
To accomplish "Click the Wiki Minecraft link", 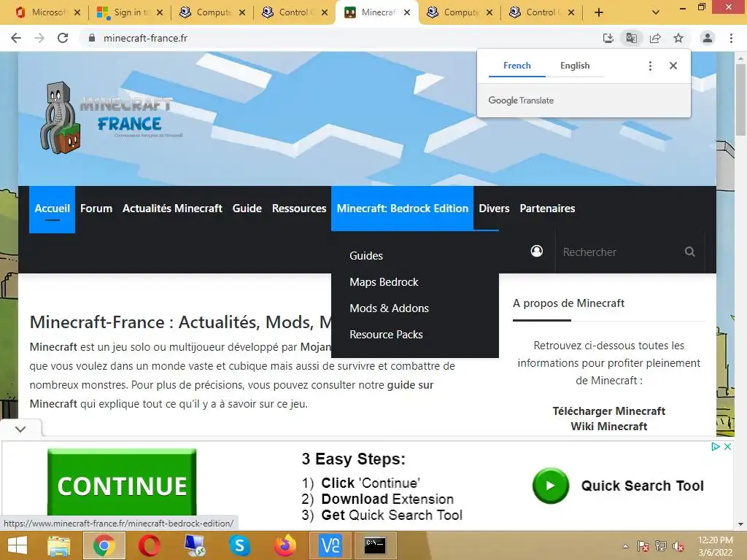I will 609,426.
